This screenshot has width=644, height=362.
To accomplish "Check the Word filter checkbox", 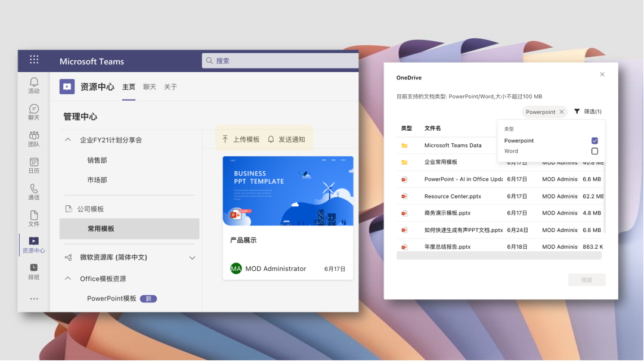I will [595, 151].
